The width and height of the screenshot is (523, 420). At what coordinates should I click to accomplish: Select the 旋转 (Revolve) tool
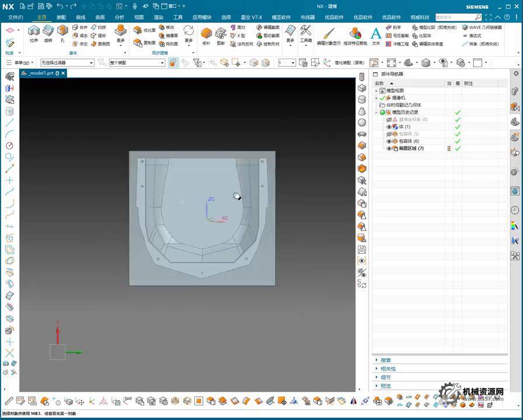coord(48,31)
